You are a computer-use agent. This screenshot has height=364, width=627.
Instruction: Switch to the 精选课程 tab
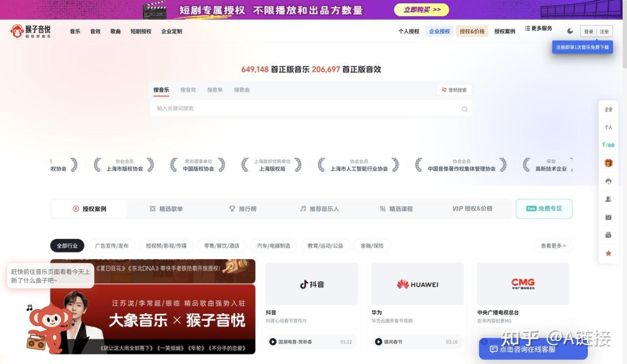coord(396,209)
